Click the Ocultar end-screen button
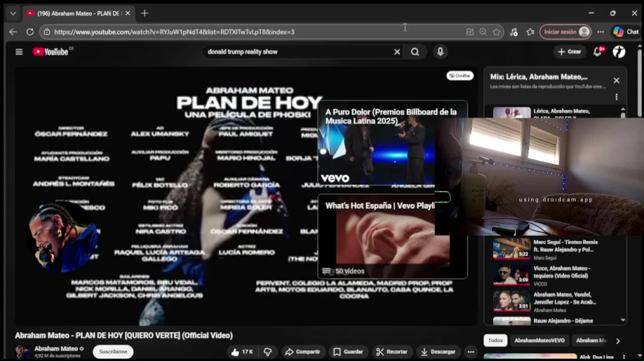This screenshot has height=361, width=644. pyautogui.click(x=460, y=75)
